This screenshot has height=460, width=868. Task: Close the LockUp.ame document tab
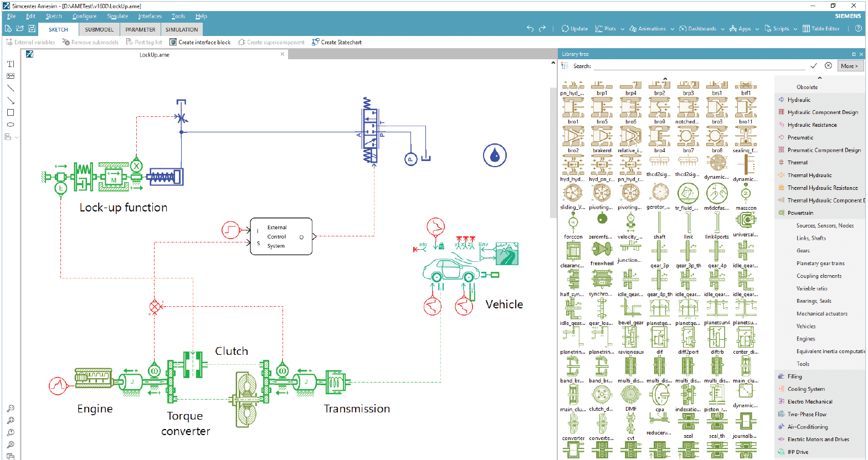point(283,54)
